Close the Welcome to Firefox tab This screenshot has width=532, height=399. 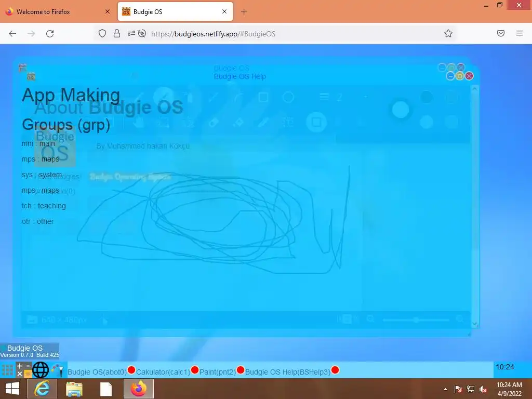pos(108,11)
